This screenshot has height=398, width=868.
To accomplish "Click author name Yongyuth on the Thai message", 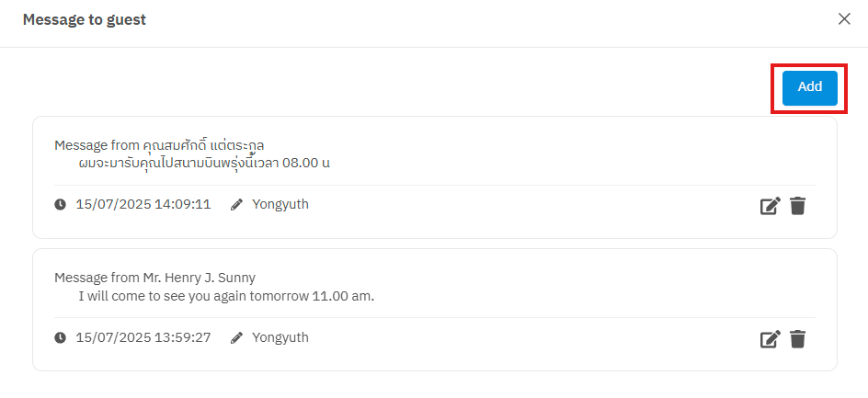I will (280, 204).
